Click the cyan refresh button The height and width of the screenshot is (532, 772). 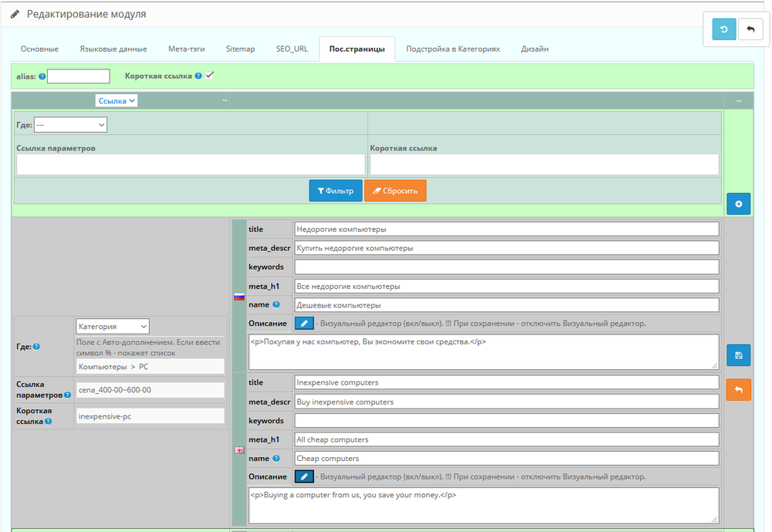coord(724,29)
